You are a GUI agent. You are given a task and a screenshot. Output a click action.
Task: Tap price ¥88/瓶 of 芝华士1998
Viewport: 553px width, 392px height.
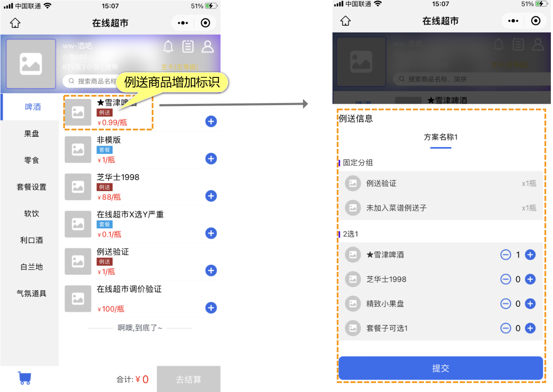[109, 197]
